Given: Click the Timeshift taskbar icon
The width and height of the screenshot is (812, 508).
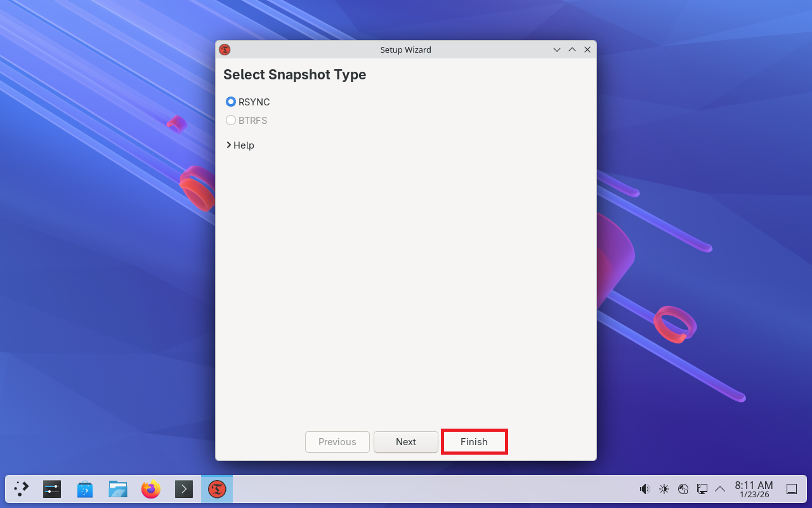Looking at the screenshot, I should click(x=217, y=489).
